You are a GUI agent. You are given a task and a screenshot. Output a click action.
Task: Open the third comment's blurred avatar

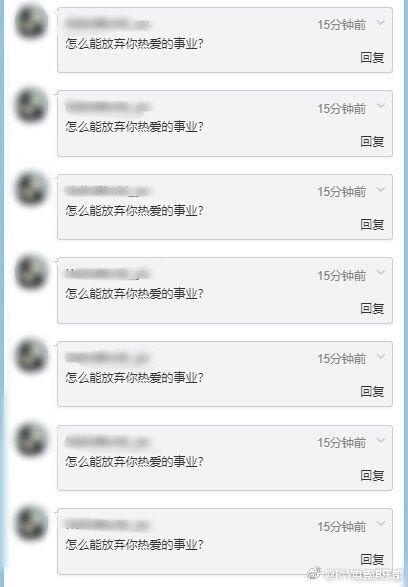(31, 188)
